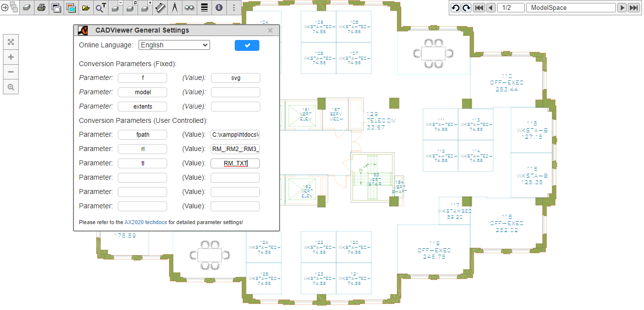Viewport: 644px width, 310px height.
Task: Go to next page
Action: coord(622,8)
